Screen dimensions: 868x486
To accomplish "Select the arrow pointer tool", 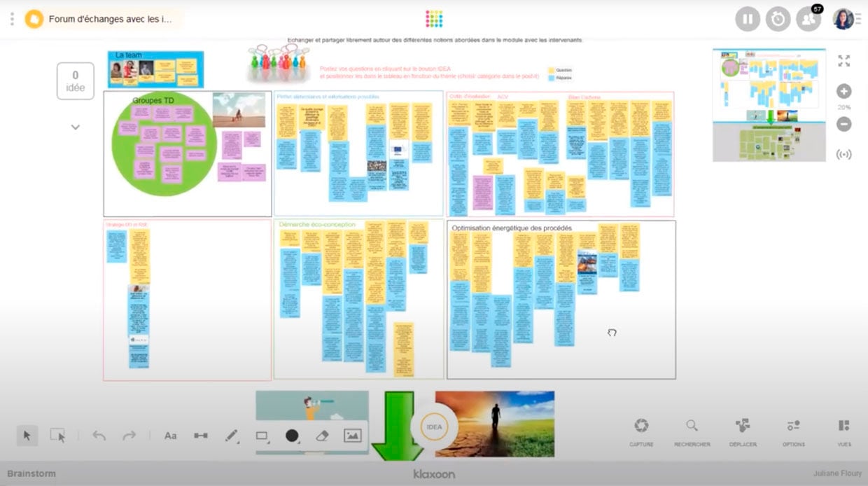I will click(27, 436).
